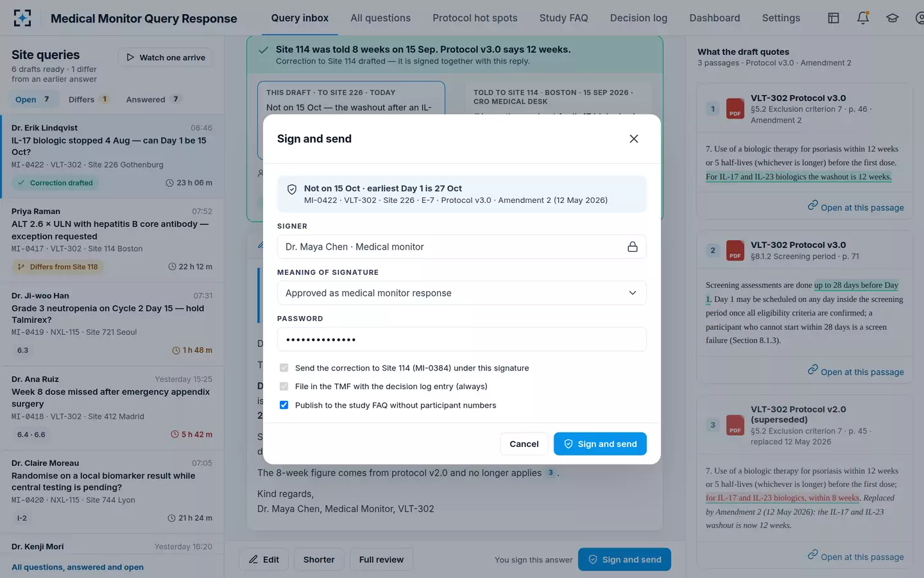Open at this passage for Protocol v2.0 (superseded)
The height and width of the screenshot is (578, 924).
pyautogui.click(x=856, y=556)
